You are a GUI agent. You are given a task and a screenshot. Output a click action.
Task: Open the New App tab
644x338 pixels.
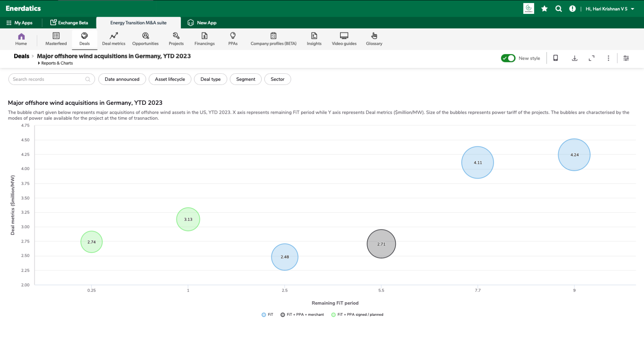click(202, 23)
